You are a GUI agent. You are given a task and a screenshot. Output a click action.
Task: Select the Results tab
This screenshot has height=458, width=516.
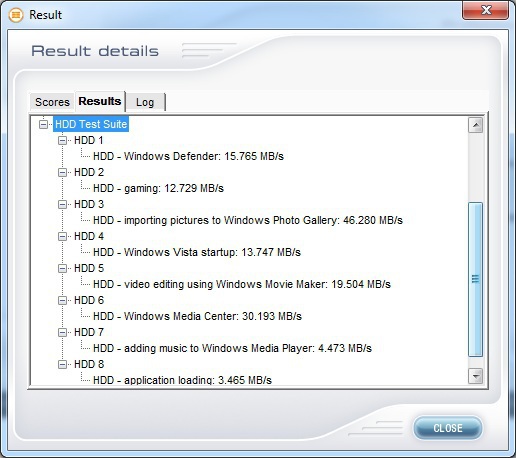(100, 101)
